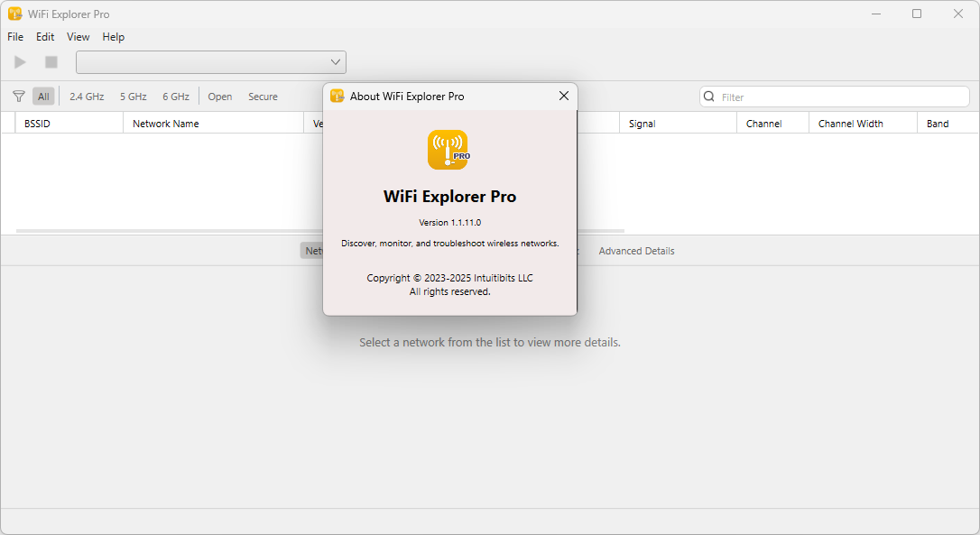Stop scanning with the stop button

[51, 62]
